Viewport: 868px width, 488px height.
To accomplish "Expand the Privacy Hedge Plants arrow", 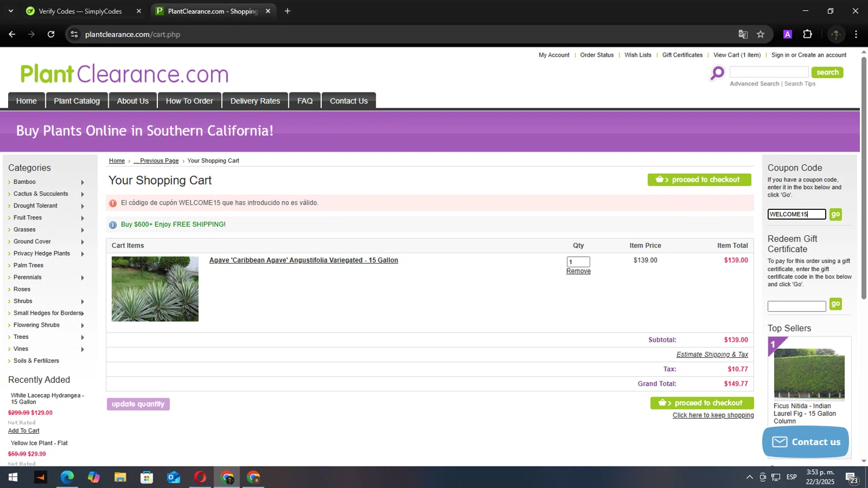I will click(82, 254).
